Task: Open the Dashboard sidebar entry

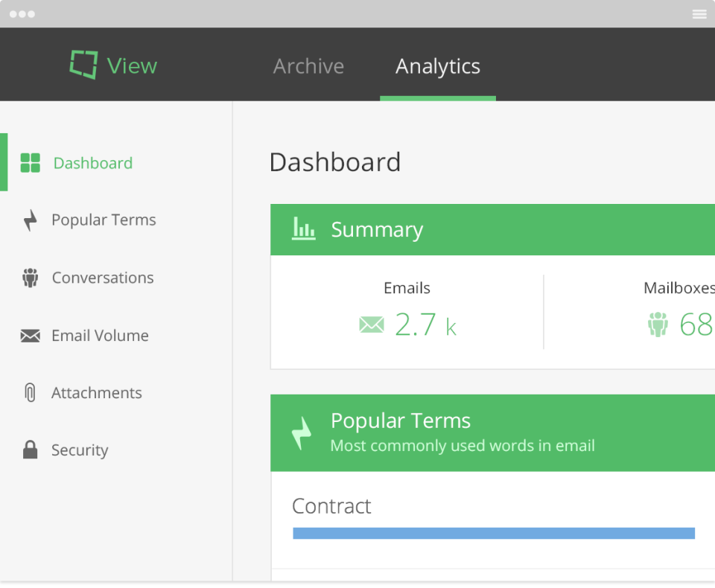Action: [92, 162]
